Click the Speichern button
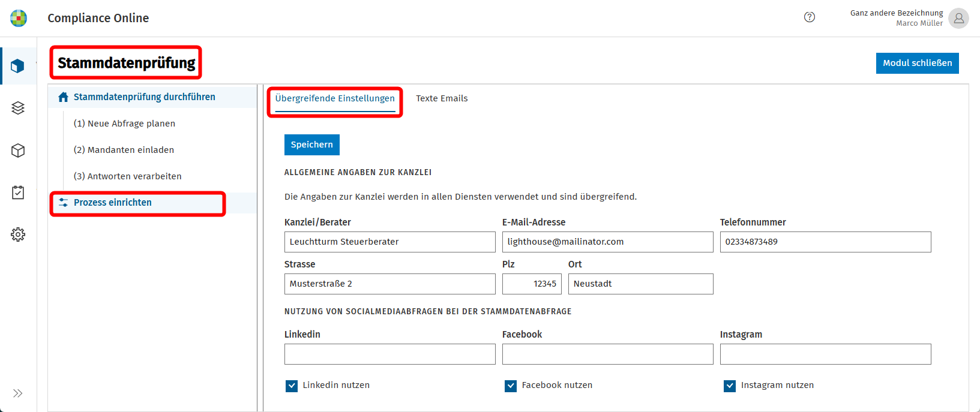Image resolution: width=980 pixels, height=412 pixels. (x=312, y=145)
